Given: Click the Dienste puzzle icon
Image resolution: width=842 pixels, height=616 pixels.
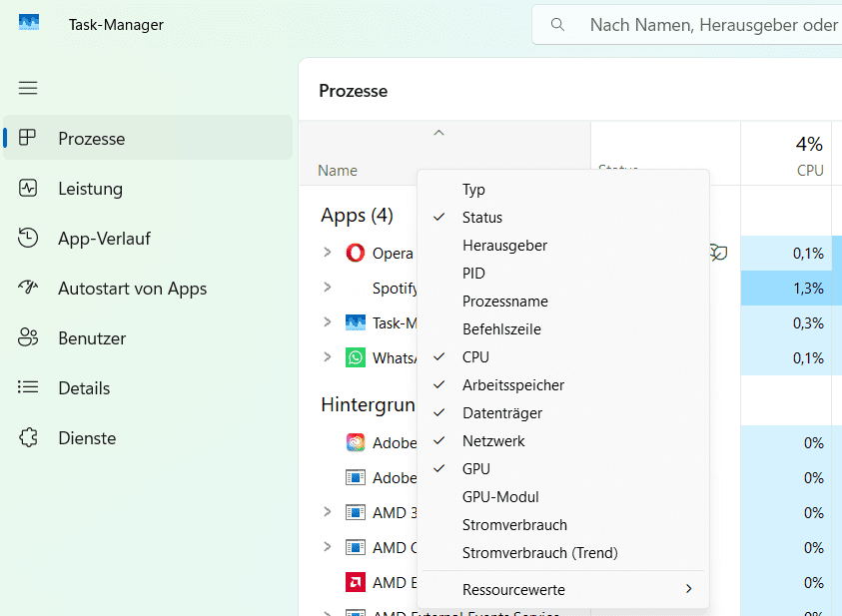Looking at the screenshot, I should point(27,437).
